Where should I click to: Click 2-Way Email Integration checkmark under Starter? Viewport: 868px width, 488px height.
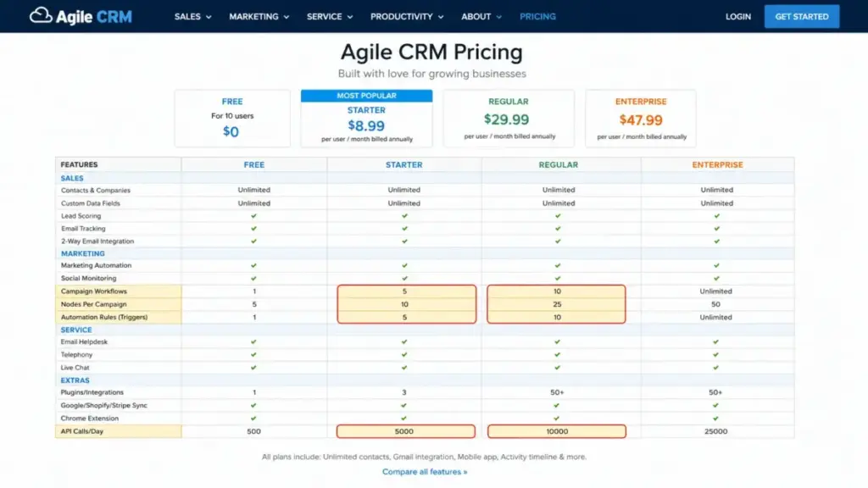click(x=404, y=241)
